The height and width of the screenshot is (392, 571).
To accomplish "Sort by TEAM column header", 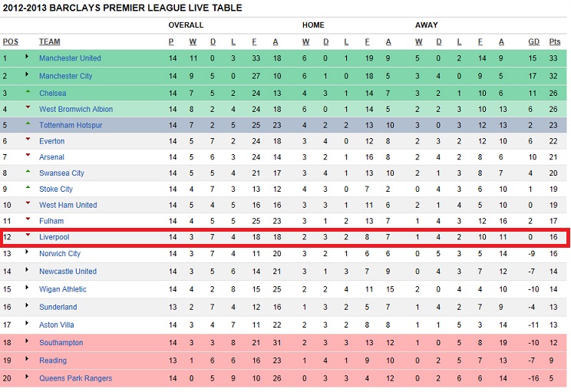I will pos(50,42).
